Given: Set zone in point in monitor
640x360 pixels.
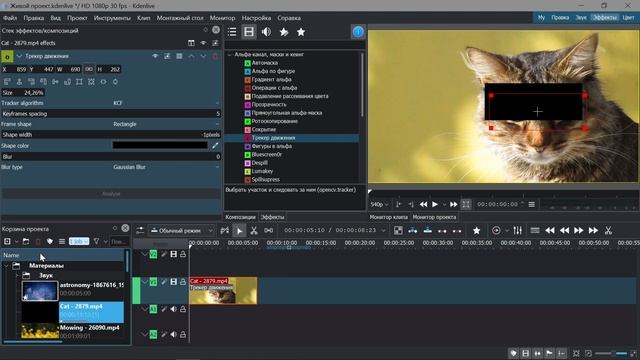Looking at the screenshot, I should 398,204.
